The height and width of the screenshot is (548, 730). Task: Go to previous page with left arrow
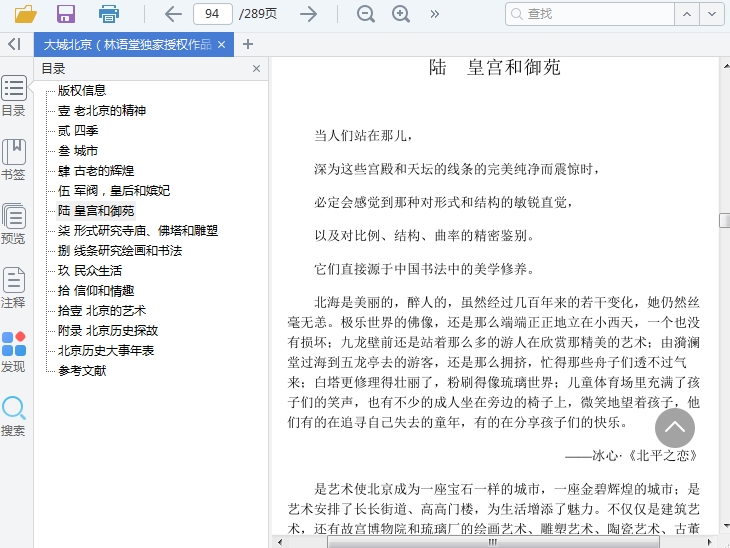click(x=173, y=14)
